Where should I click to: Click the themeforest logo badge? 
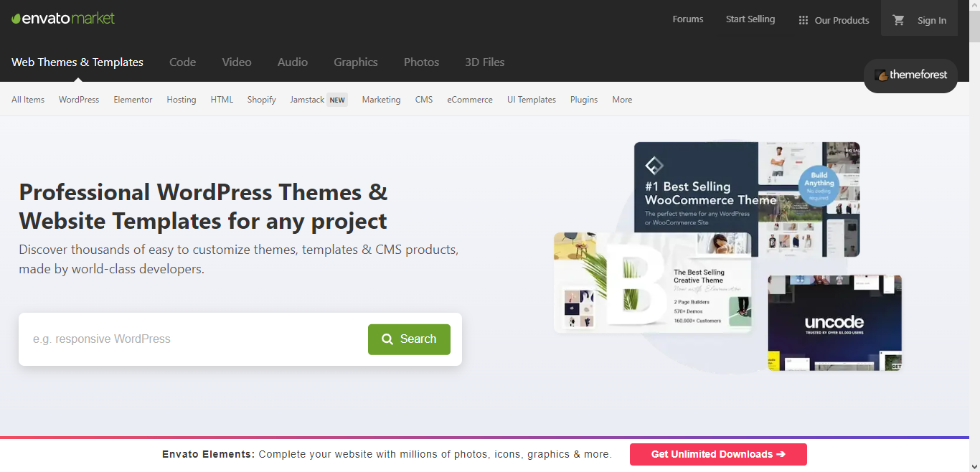click(x=910, y=75)
